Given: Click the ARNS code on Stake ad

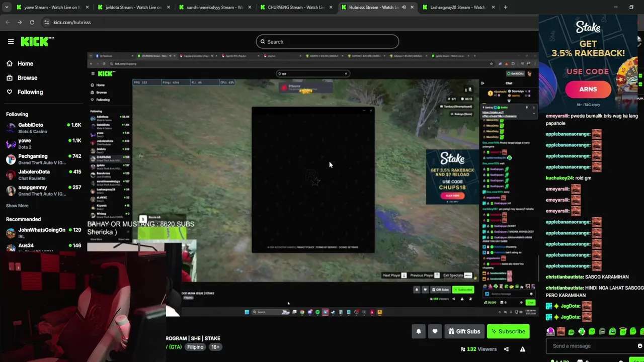Looking at the screenshot, I should (588, 89).
